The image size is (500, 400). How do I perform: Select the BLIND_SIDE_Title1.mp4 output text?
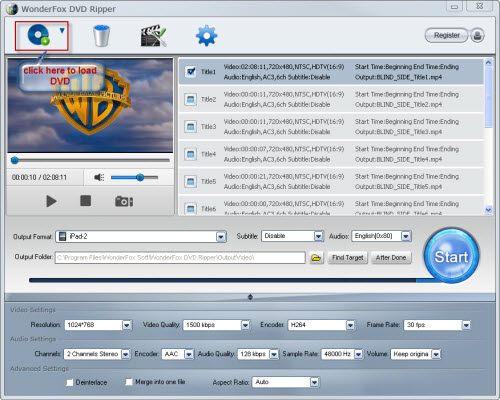(x=398, y=77)
